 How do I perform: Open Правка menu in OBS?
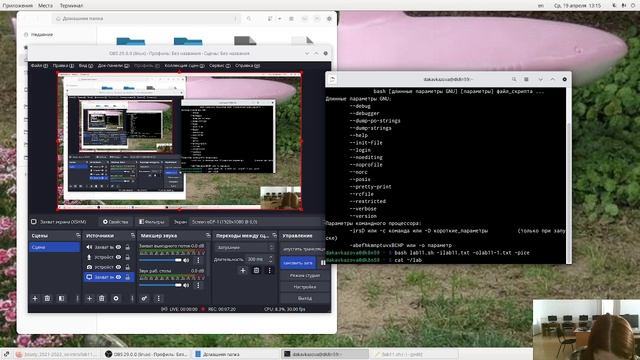pos(63,65)
